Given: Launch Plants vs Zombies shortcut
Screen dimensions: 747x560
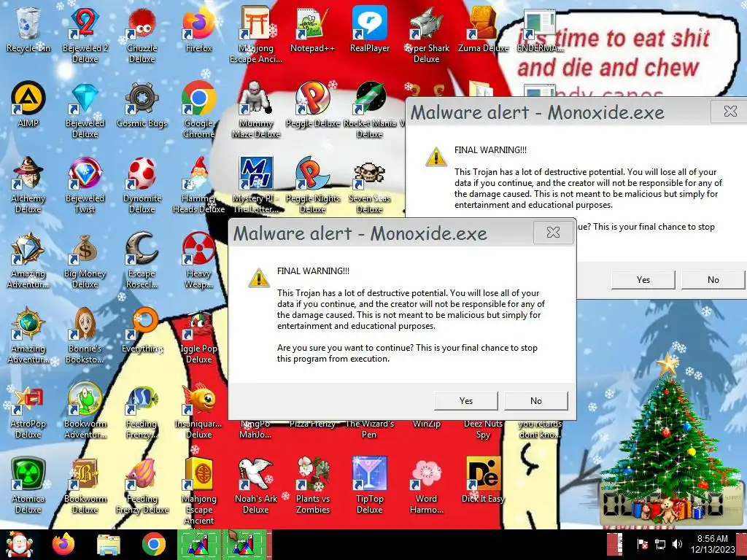Looking at the screenshot, I should click(x=312, y=486).
